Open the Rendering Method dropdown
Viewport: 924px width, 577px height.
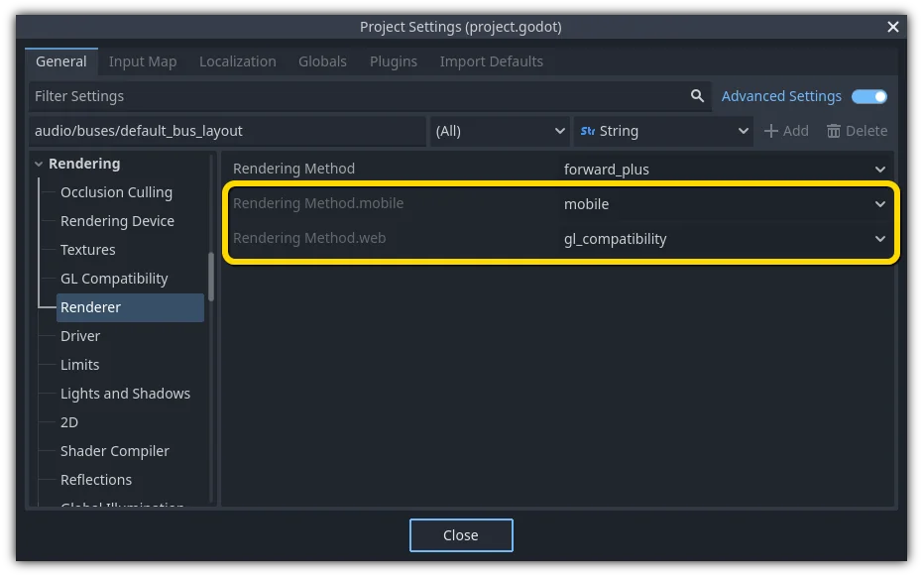coord(725,170)
